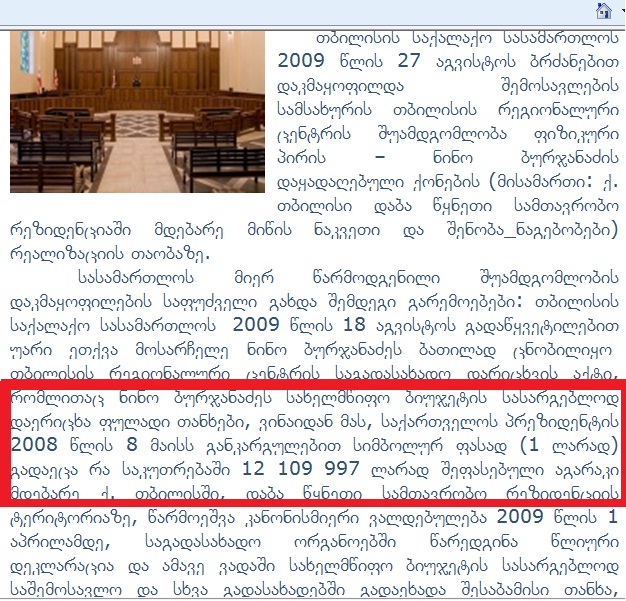Click the word "გარემოებები:"
626x601 pixels.
pos(465,302)
